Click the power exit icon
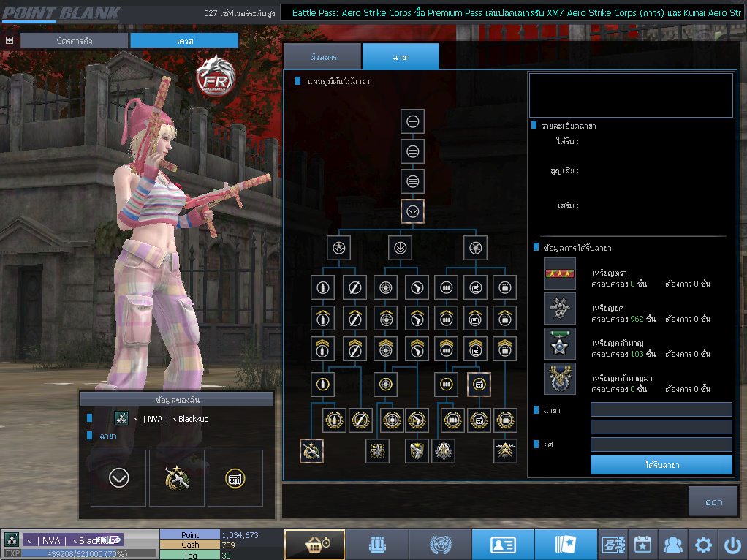Image resolution: width=747 pixels, height=560 pixels. [x=732, y=545]
